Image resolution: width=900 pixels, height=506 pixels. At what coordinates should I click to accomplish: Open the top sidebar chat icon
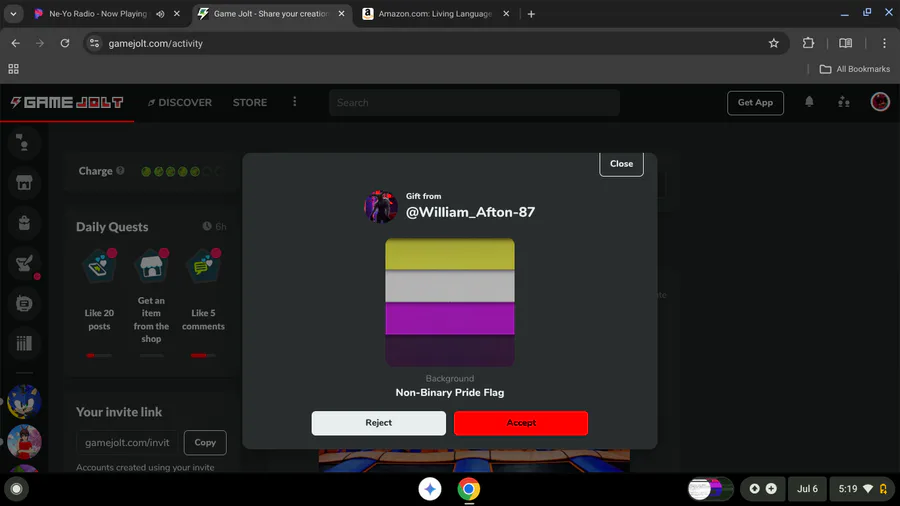[x=24, y=142]
